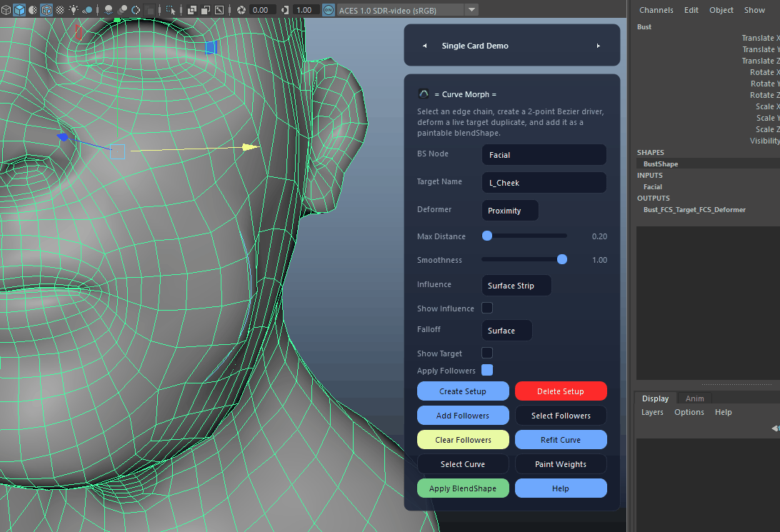Toggle X-ray active components icon
This screenshot has height=532, width=780.
pyautogui.click(x=206, y=10)
